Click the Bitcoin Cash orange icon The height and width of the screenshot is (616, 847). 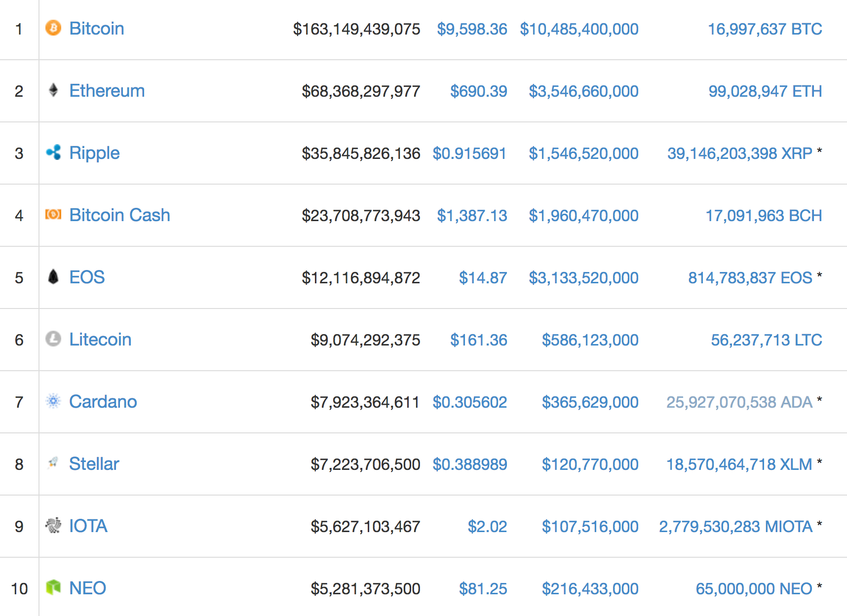[53, 214]
